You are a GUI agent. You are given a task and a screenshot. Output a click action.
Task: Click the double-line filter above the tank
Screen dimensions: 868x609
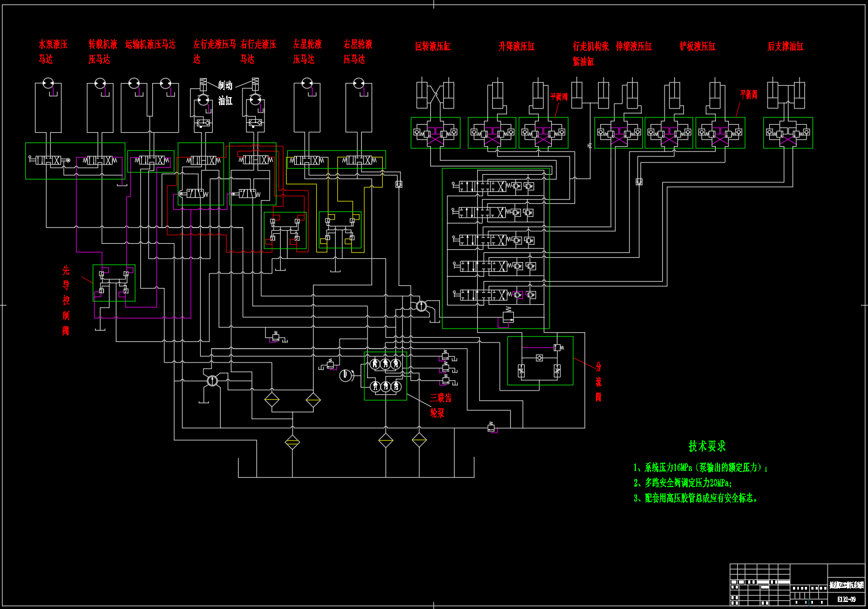coord(292,442)
